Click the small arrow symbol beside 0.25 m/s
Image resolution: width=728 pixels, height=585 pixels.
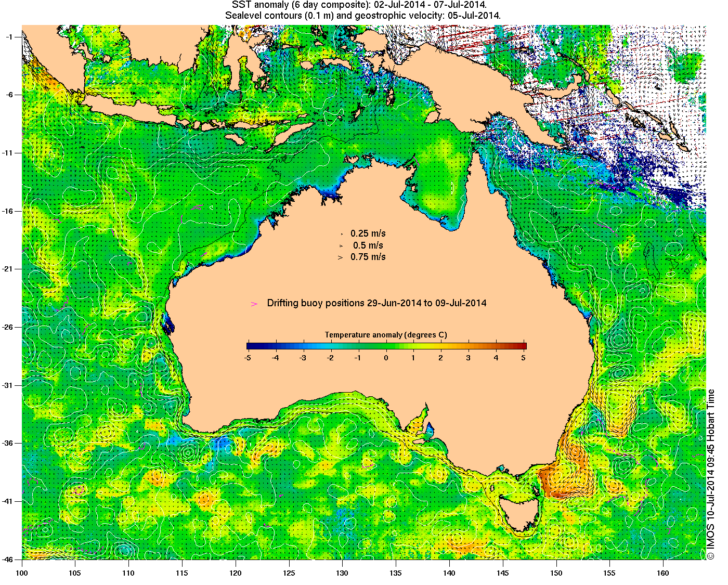click(341, 234)
